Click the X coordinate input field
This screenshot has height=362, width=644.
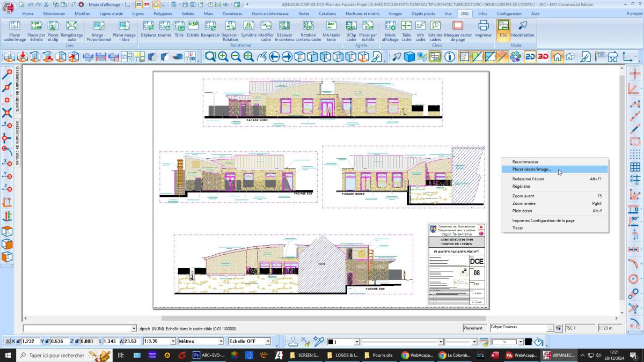[27, 342]
